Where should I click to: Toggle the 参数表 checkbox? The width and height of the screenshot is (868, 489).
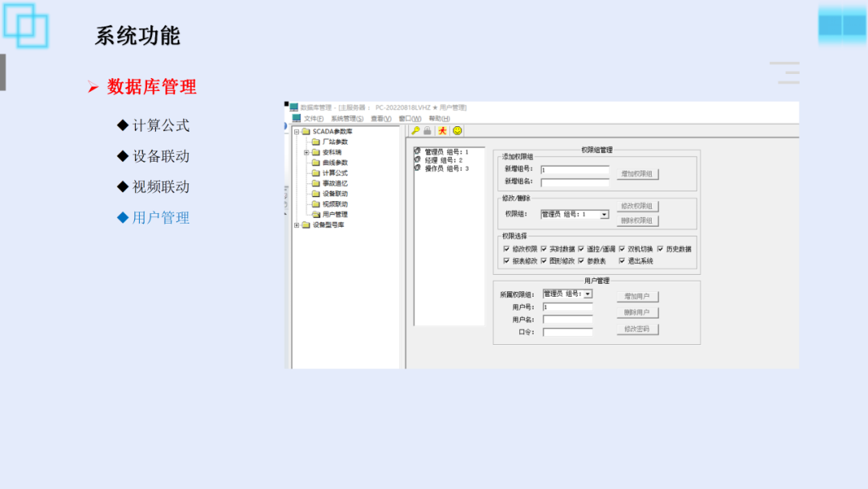581,261
